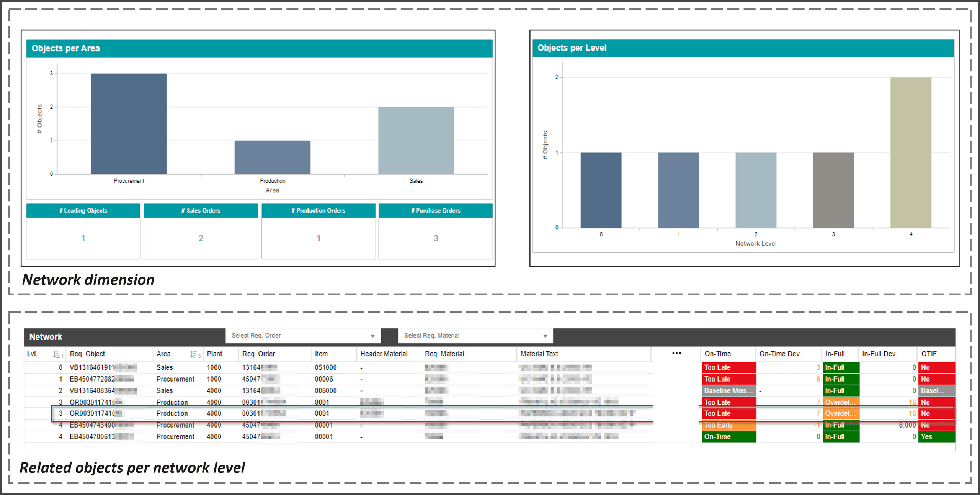Viewport: 980px width, 495px height.
Task: Click the Baseline Miss... status cell
Action: [728, 390]
